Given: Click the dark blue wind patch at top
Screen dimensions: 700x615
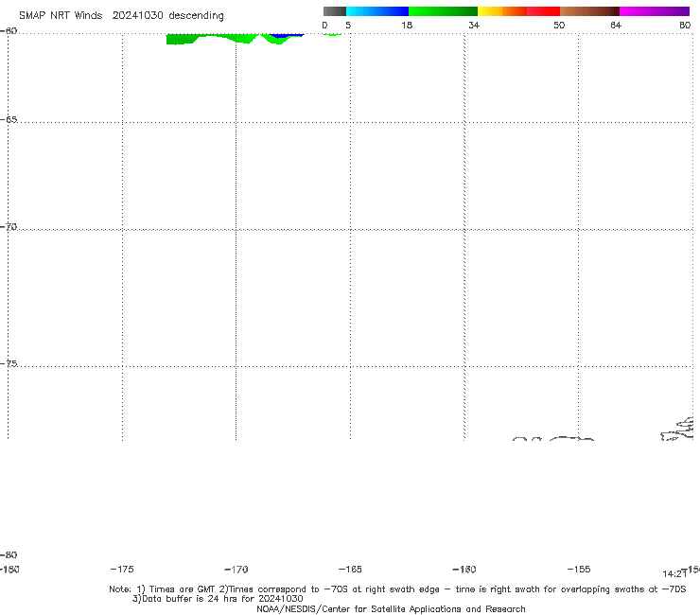Looking at the screenshot, I should 287,35.
